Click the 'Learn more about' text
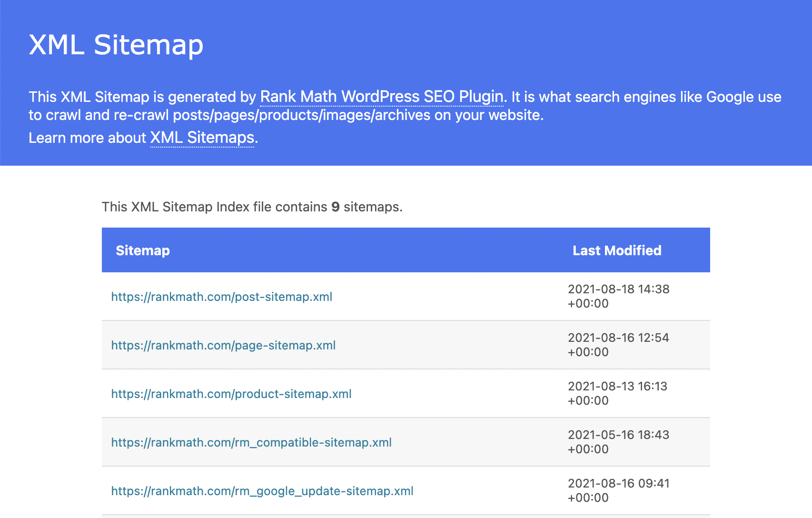 coord(87,138)
